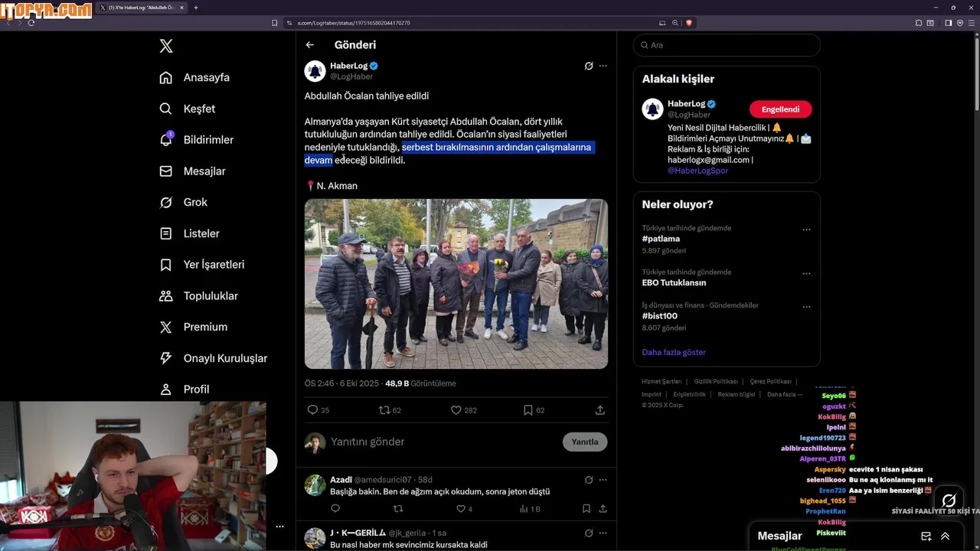This screenshot has width=980, height=551.
Task: Click Grok explain icon on HaberLog post
Action: (589, 66)
